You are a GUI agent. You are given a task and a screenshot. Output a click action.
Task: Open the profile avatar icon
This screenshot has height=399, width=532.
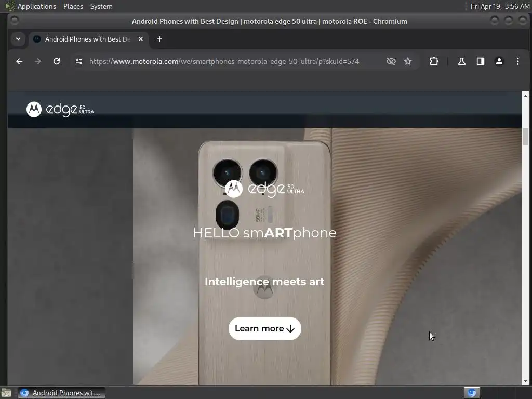(499, 61)
